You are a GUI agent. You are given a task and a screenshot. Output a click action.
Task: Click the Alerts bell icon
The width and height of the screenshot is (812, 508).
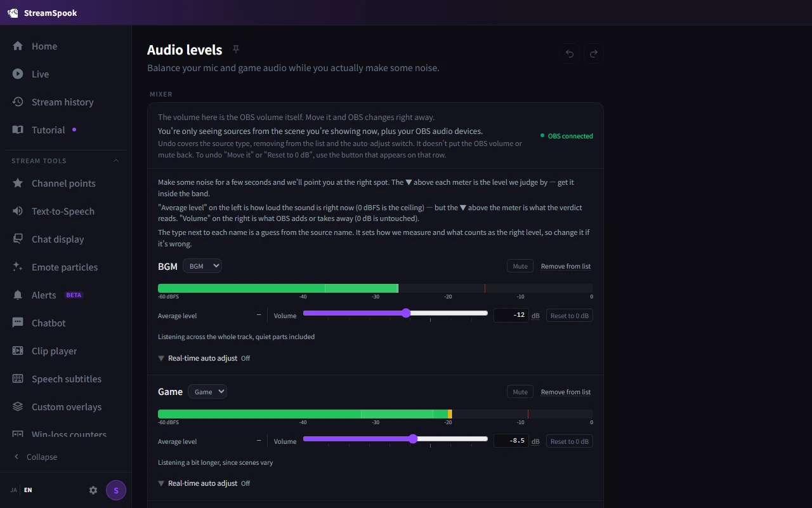pyautogui.click(x=18, y=295)
